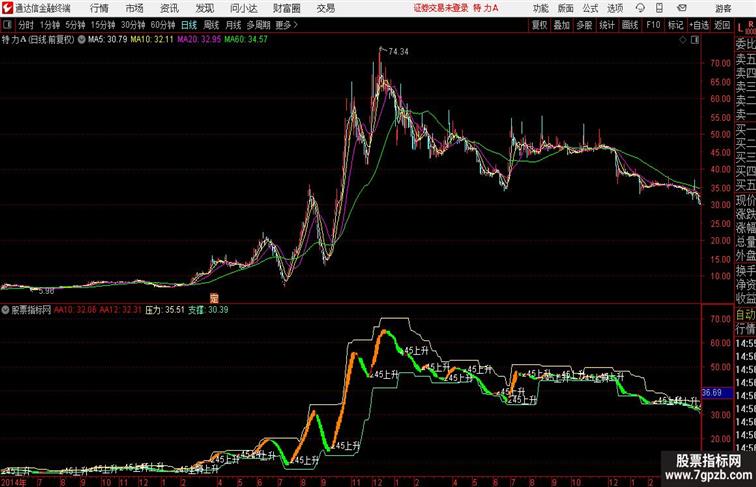Click the 游客 user label

(723, 8)
